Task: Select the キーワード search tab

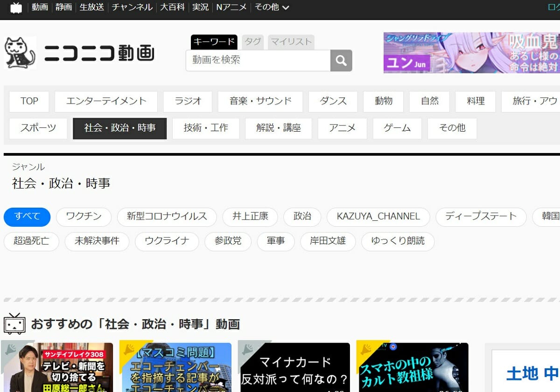Action: click(214, 42)
